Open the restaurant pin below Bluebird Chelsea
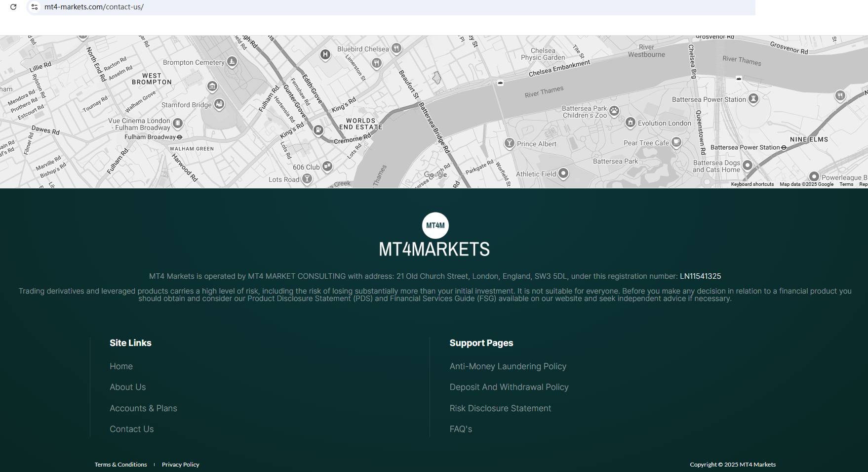Viewport: 868px width, 472px height. tap(377, 63)
